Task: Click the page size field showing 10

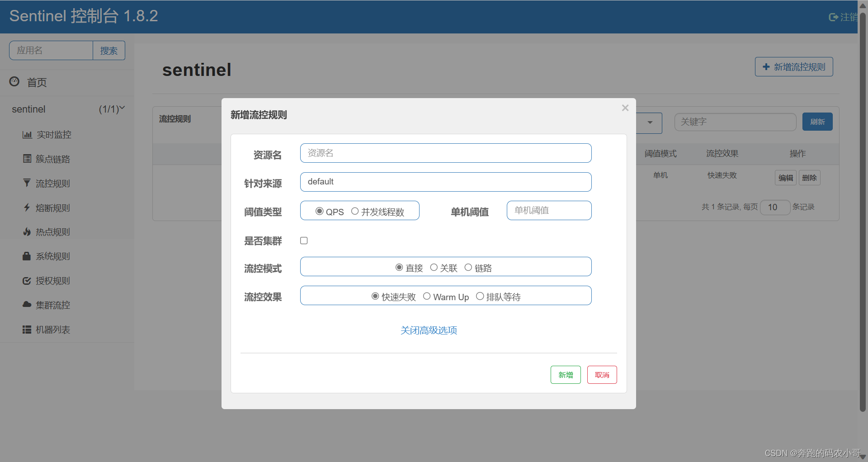Action: [x=775, y=207]
